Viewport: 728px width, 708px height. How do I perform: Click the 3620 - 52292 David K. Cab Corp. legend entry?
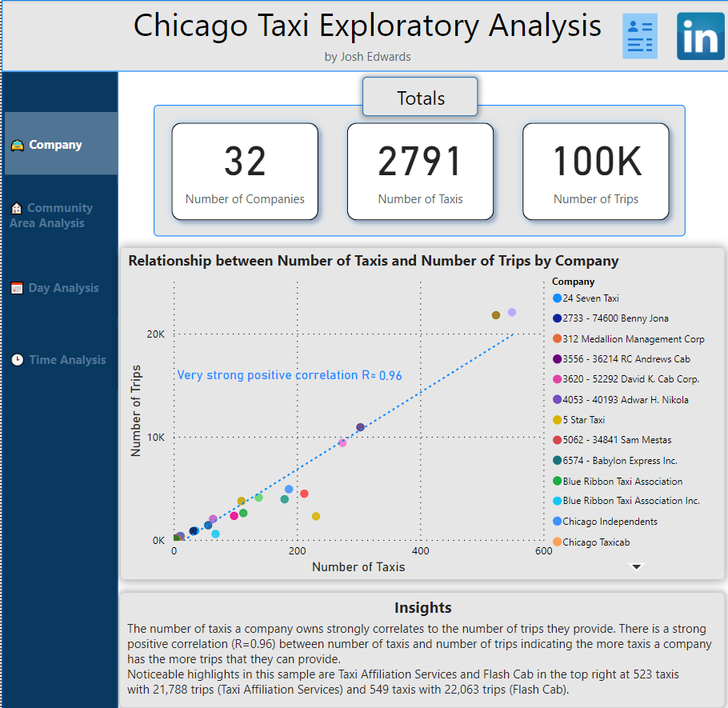(626, 379)
